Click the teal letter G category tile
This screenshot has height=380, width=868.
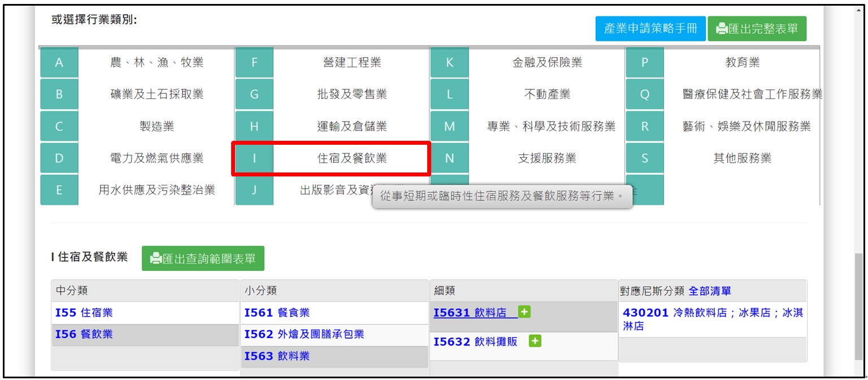tap(254, 95)
